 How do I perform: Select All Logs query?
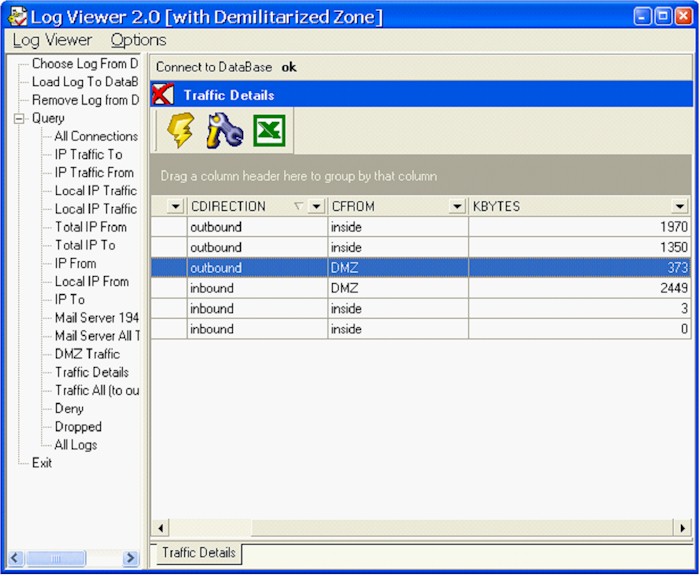coord(76,445)
